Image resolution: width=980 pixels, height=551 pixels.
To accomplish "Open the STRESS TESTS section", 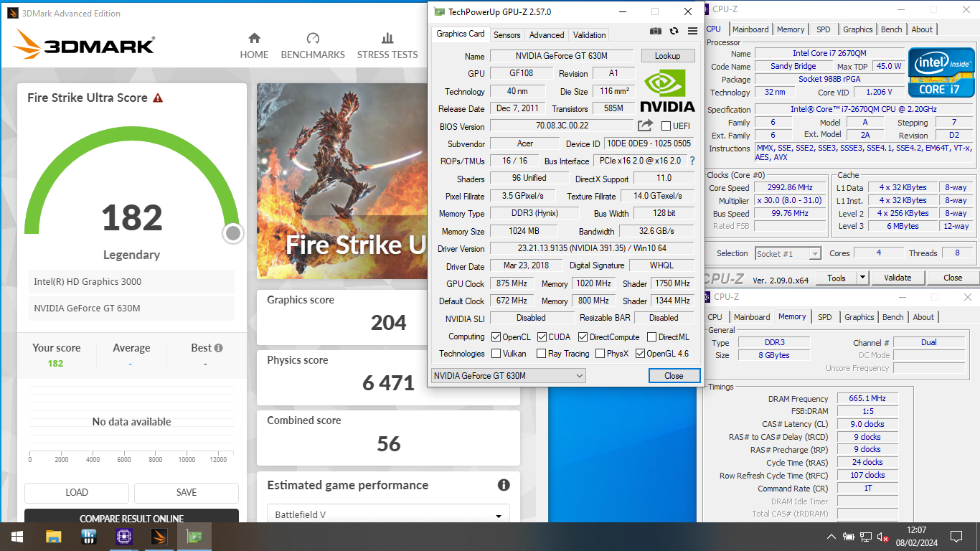I will [387, 46].
